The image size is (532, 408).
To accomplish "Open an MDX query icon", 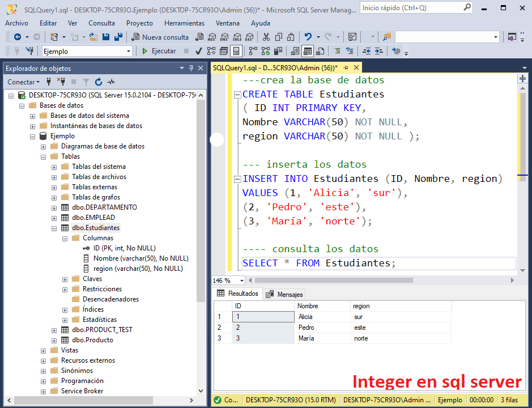I will (x=212, y=37).
